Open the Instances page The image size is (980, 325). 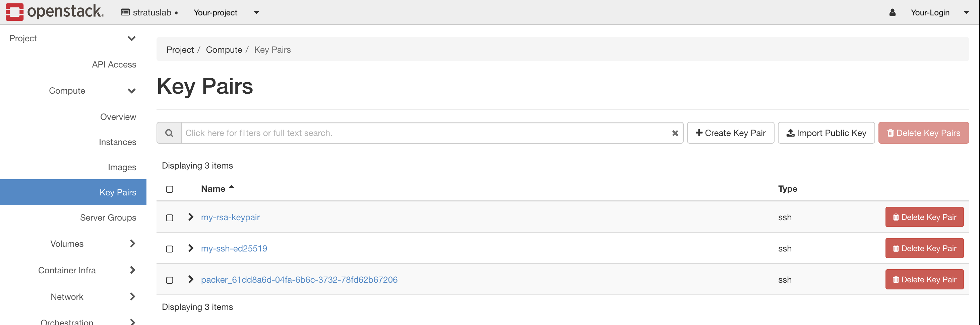pyautogui.click(x=118, y=142)
